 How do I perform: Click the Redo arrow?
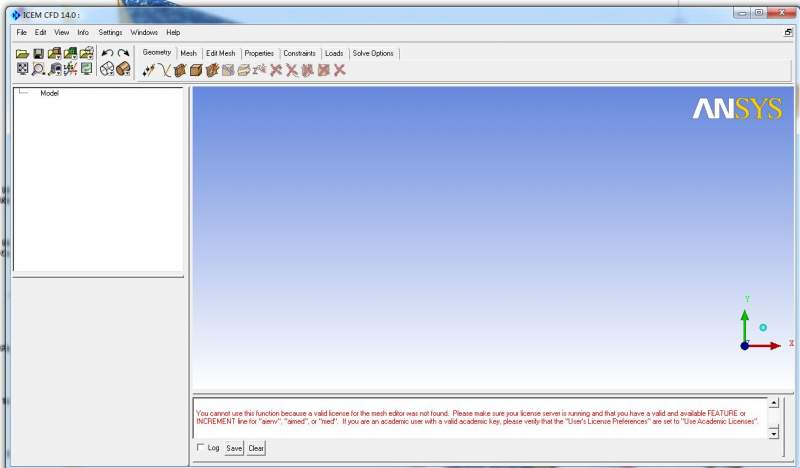click(123, 53)
